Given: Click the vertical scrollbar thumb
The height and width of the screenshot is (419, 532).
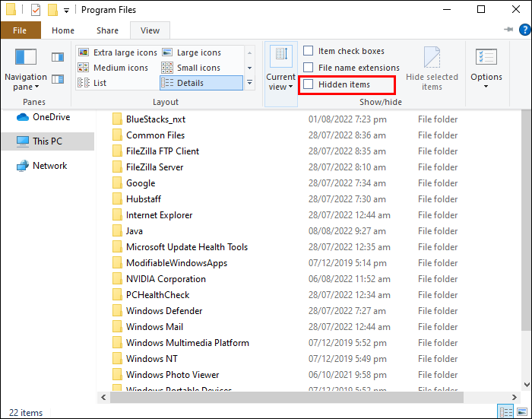Looking at the screenshot, I should click(527, 220).
